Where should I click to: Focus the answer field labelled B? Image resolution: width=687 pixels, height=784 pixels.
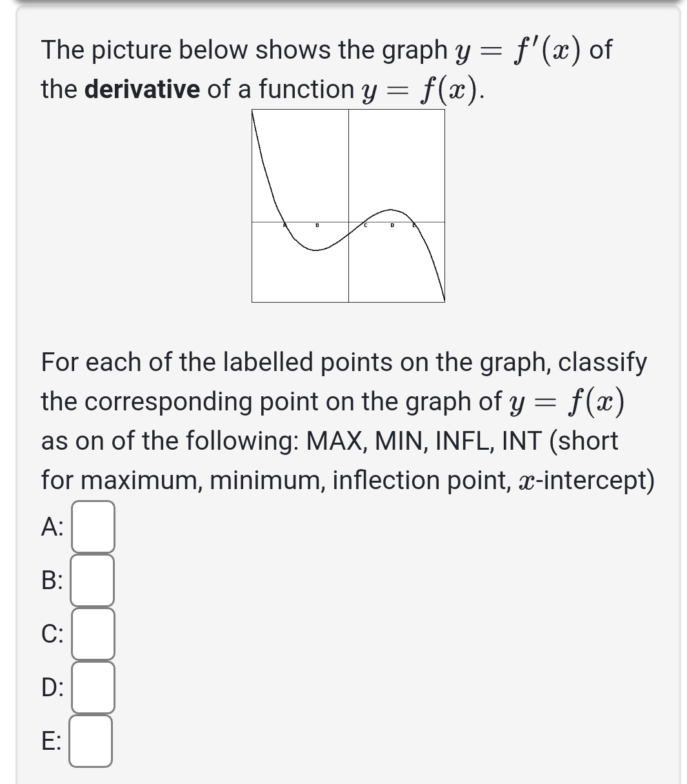92,580
